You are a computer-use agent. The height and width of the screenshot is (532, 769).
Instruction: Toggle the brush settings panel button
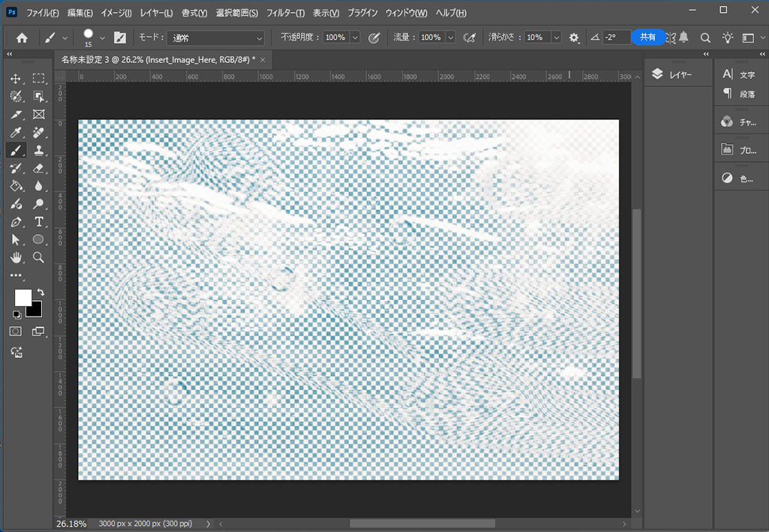click(120, 38)
